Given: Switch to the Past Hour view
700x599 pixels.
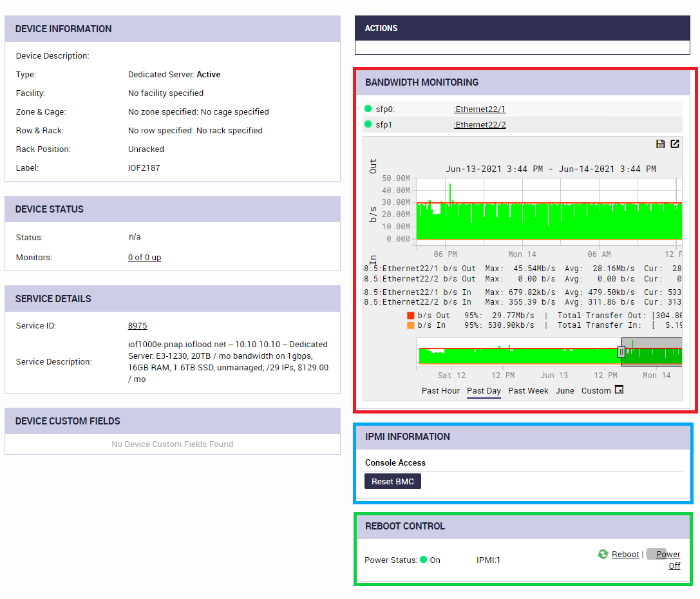Looking at the screenshot, I should (440, 390).
